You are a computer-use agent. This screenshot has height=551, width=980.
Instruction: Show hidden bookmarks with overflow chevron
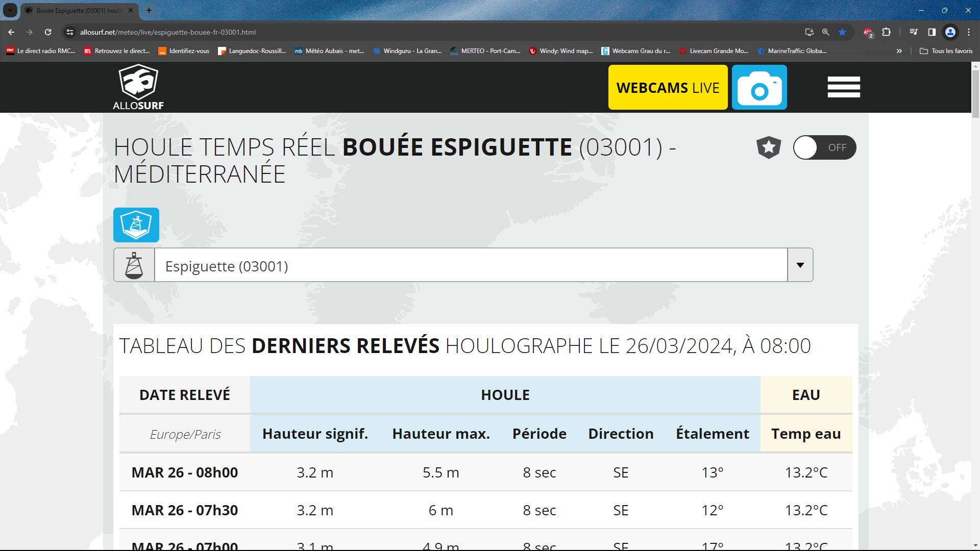coord(899,51)
